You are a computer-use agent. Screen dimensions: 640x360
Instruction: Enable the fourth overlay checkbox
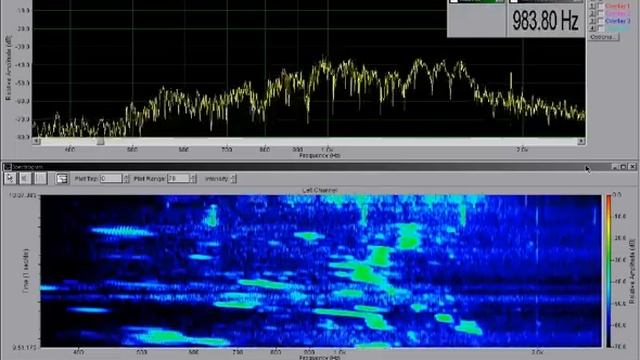point(600,28)
